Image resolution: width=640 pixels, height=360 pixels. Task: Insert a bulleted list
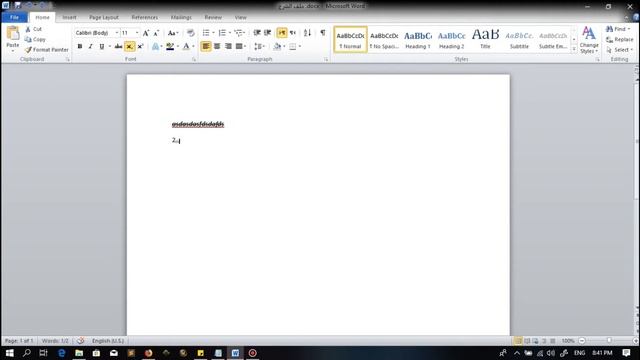206,33
